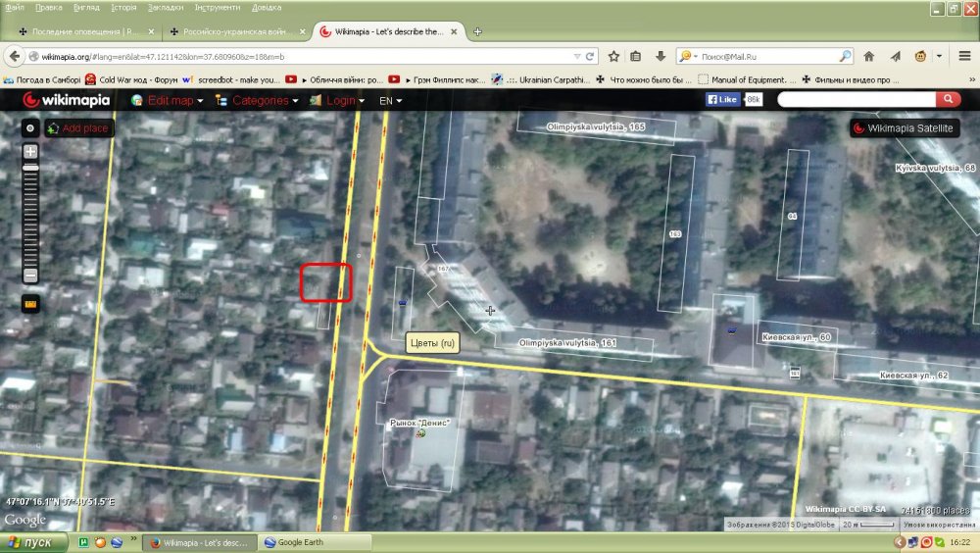Screen dimensions: 980x553
Task: Click the red search magnifier button
Action: click(x=948, y=100)
